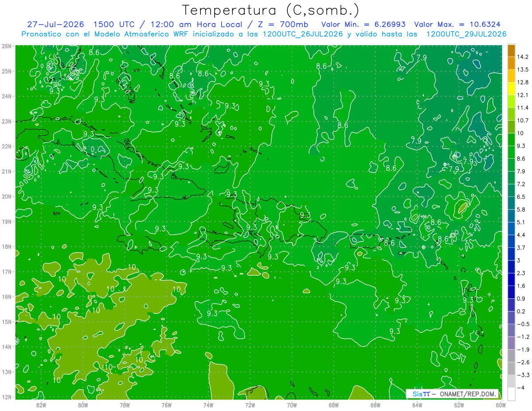Pick the blue swatch between 3.7 and 4.4
The width and height of the screenshot is (532, 411).
511,241
